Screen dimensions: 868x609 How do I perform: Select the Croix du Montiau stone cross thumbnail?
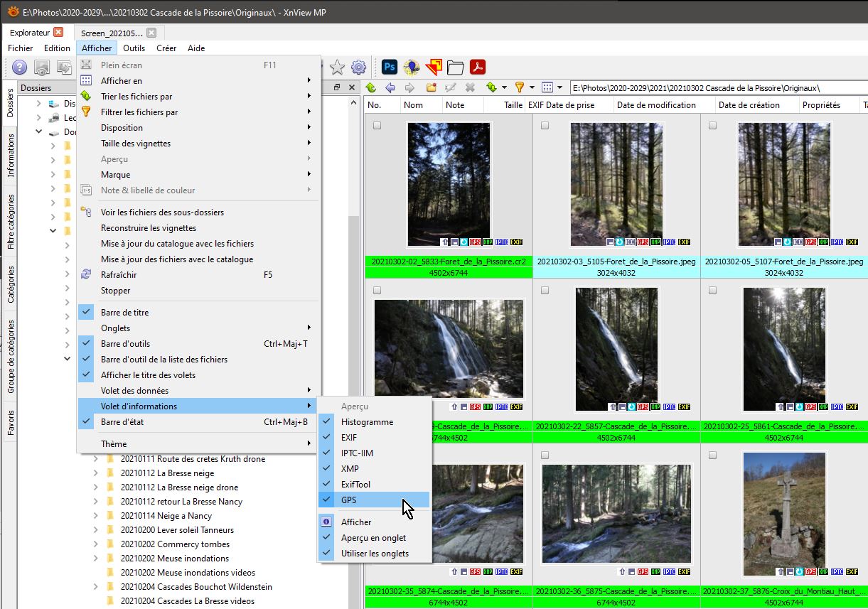pyautogui.click(x=783, y=513)
